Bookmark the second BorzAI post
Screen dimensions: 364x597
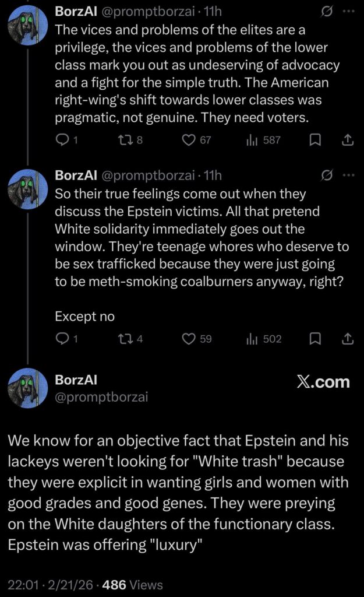pos(315,339)
